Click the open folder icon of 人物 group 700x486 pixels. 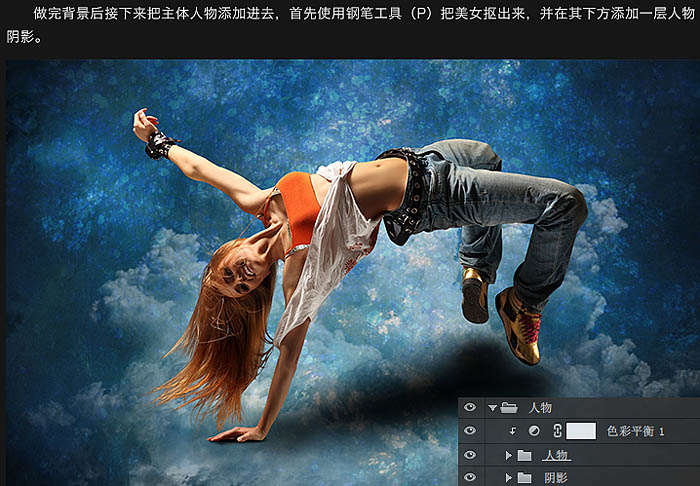click(x=509, y=407)
